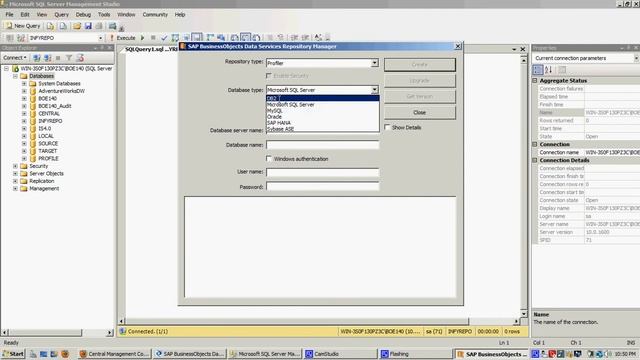
Task: Select the Server Objects folder
Action: (x=46, y=173)
